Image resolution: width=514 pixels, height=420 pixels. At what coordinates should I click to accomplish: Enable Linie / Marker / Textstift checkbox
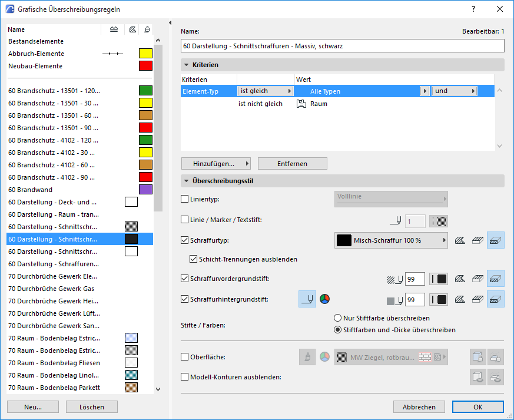184,220
